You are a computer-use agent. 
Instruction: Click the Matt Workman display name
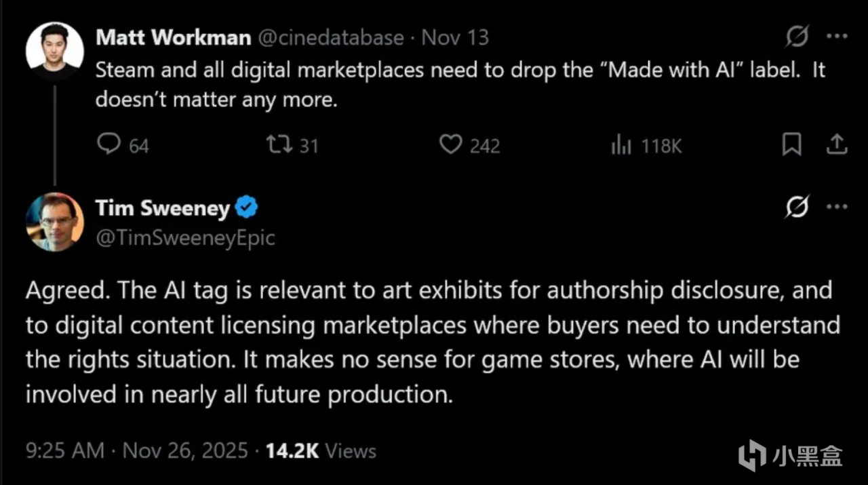pyautogui.click(x=173, y=37)
